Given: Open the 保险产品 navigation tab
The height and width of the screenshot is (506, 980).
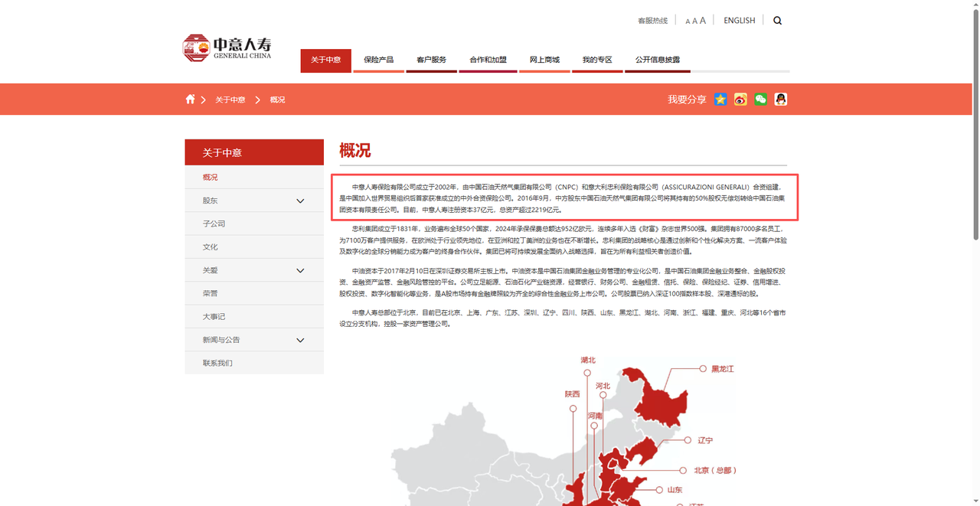Looking at the screenshot, I should 378,60.
